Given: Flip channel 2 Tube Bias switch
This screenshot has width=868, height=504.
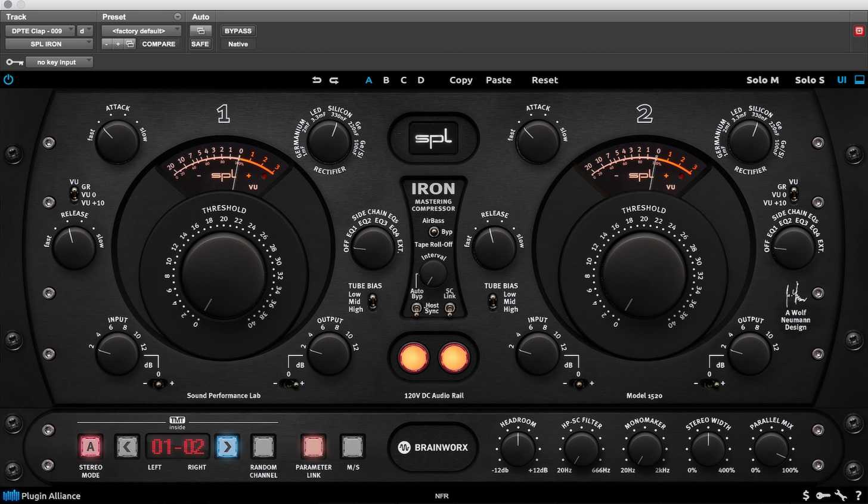Looking at the screenshot, I should (492, 302).
